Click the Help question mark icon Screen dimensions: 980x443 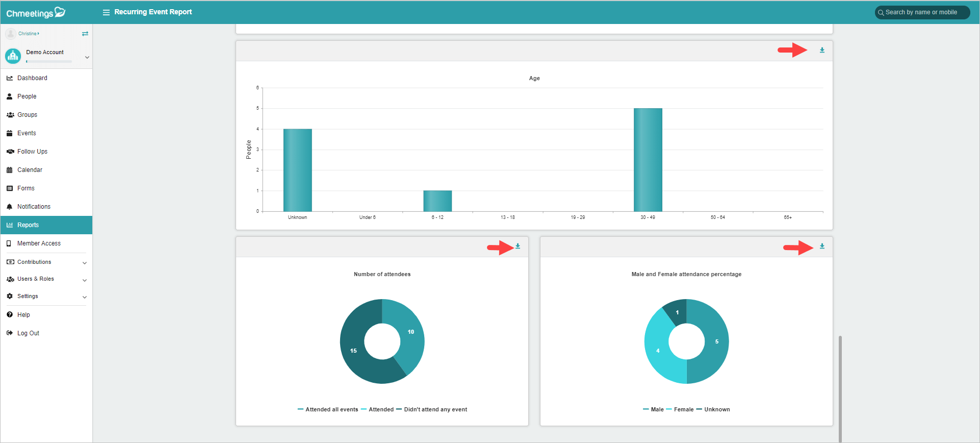point(10,315)
